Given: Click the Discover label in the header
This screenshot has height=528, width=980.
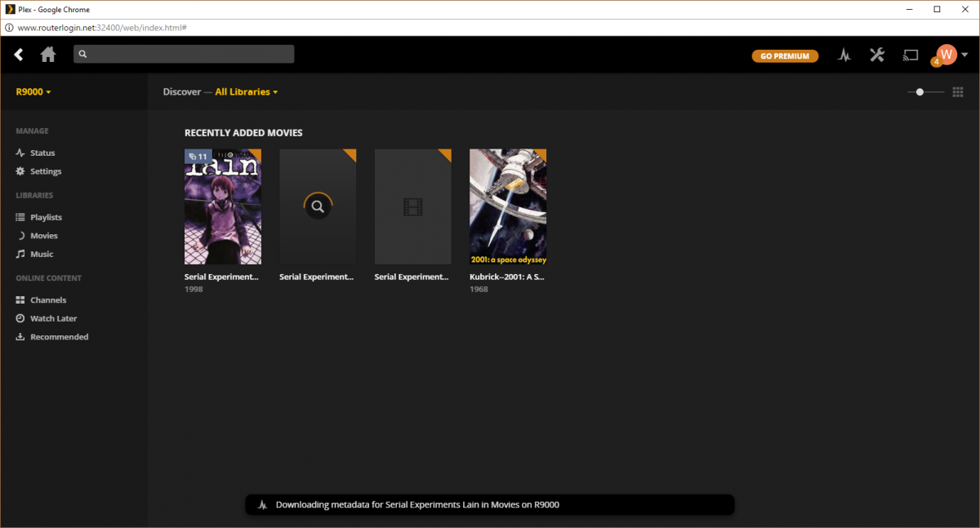Looking at the screenshot, I should (x=181, y=91).
